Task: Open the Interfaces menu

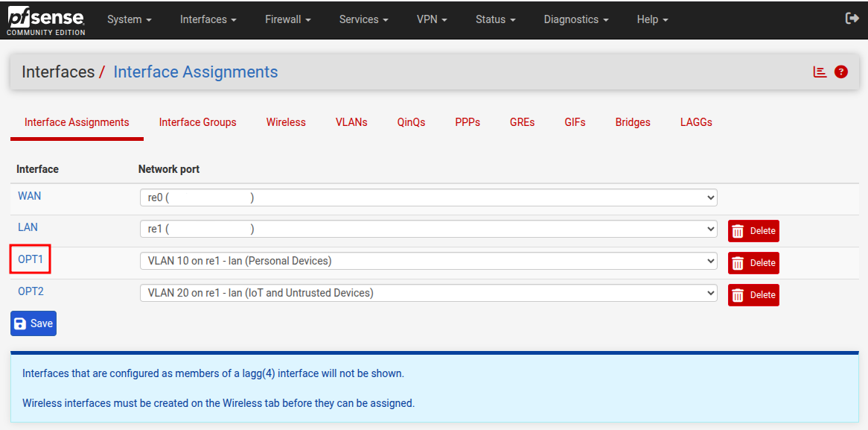Action: click(x=208, y=19)
